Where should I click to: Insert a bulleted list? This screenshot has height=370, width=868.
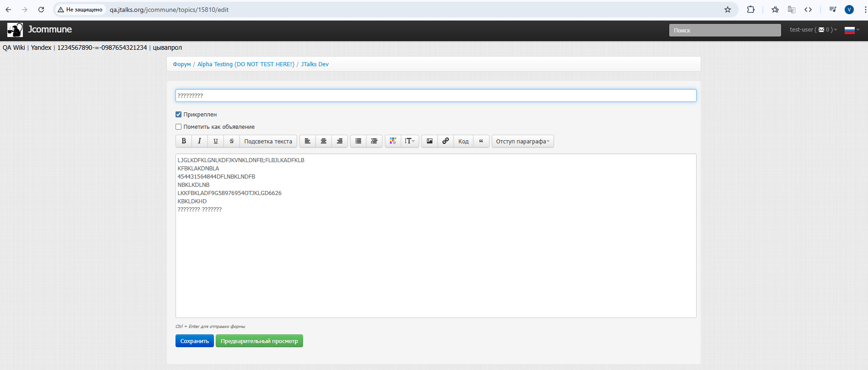tap(358, 141)
